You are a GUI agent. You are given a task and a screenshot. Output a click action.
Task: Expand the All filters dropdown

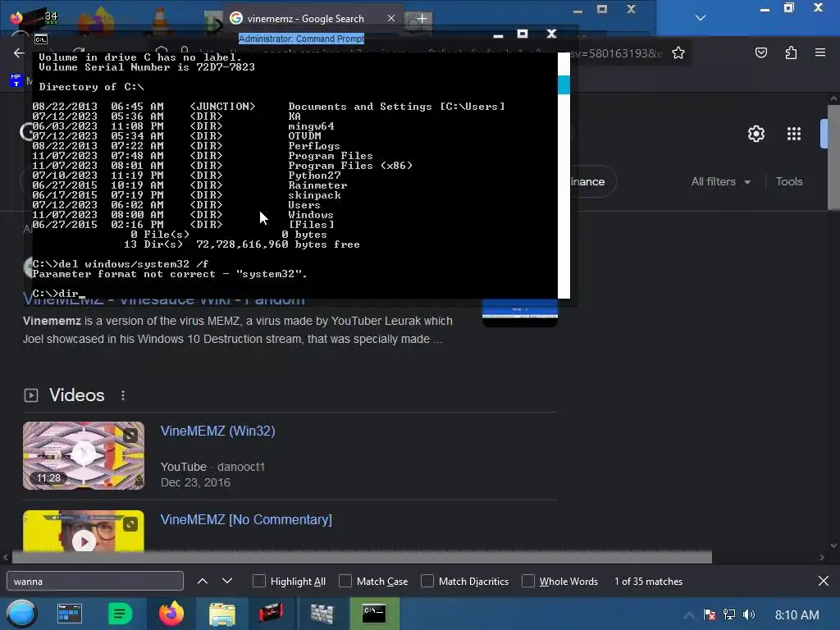coord(721,181)
